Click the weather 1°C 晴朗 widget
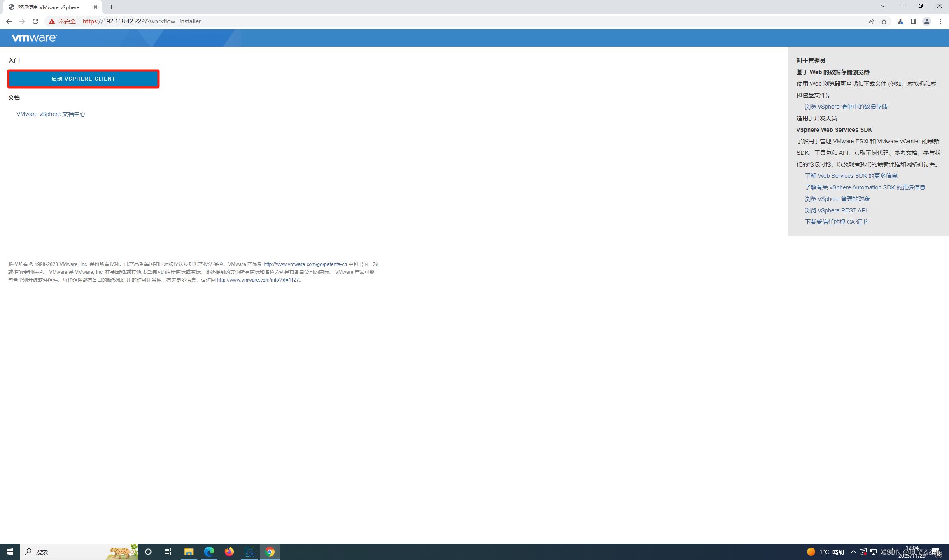The height and width of the screenshot is (560, 949). coord(825,552)
